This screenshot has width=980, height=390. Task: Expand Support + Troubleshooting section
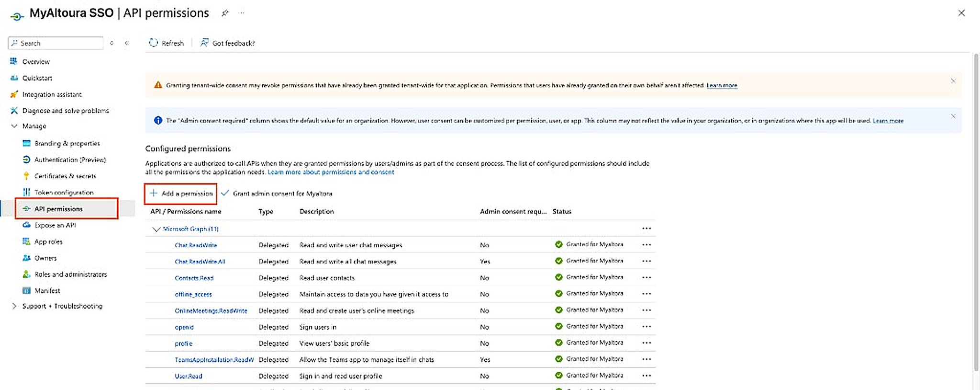point(14,306)
